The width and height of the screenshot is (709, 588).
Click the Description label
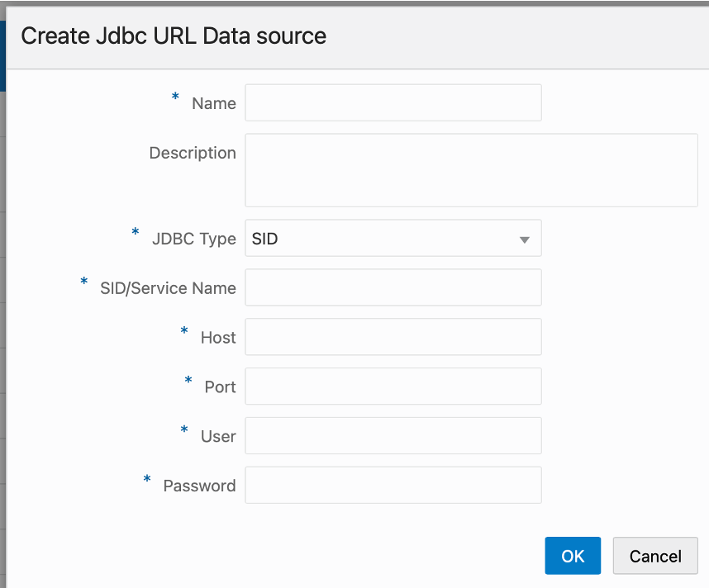coord(193,153)
